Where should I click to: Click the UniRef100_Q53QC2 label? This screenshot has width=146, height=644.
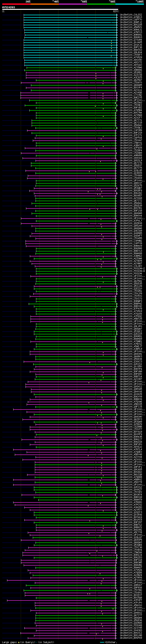click(x=131, y=331)
